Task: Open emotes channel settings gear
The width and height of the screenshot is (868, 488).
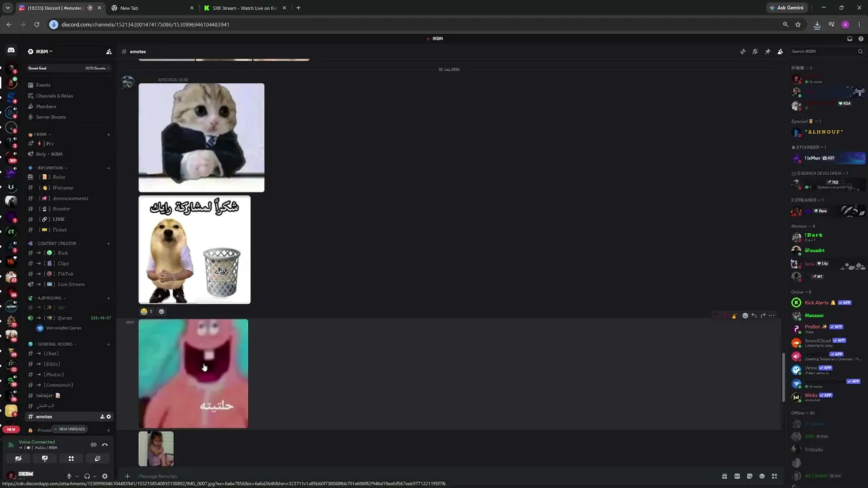Action: [x=108, y=417]
